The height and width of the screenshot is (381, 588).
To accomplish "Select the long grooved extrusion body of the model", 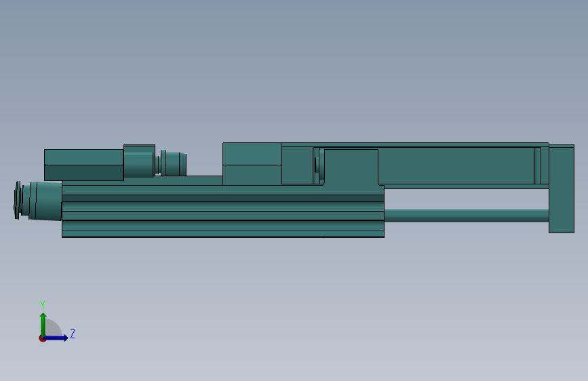I will pyautogui.click(x=222, y=211).
